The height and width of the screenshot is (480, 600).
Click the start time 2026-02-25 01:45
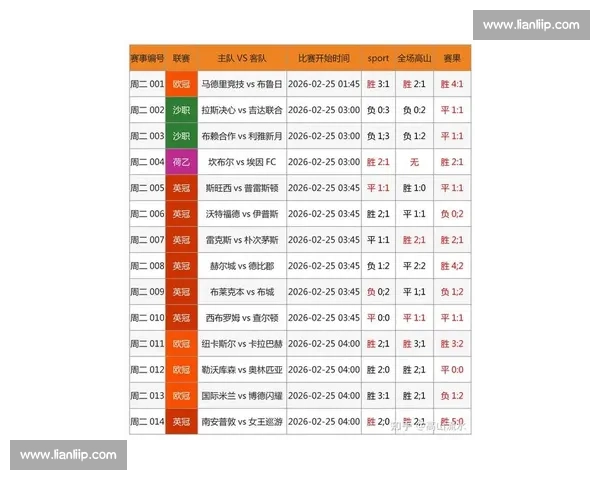[x=324, y=84]
